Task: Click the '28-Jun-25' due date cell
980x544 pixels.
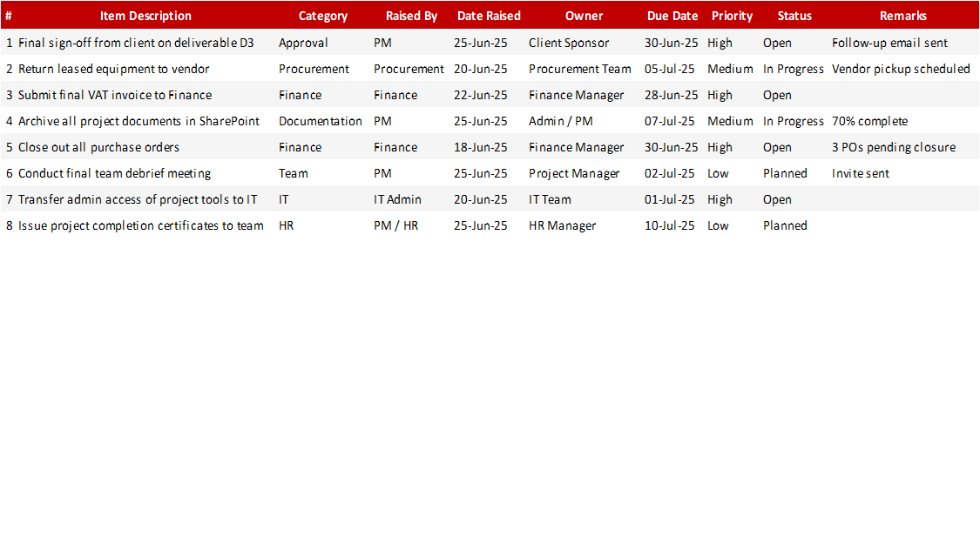Action: 672,96
